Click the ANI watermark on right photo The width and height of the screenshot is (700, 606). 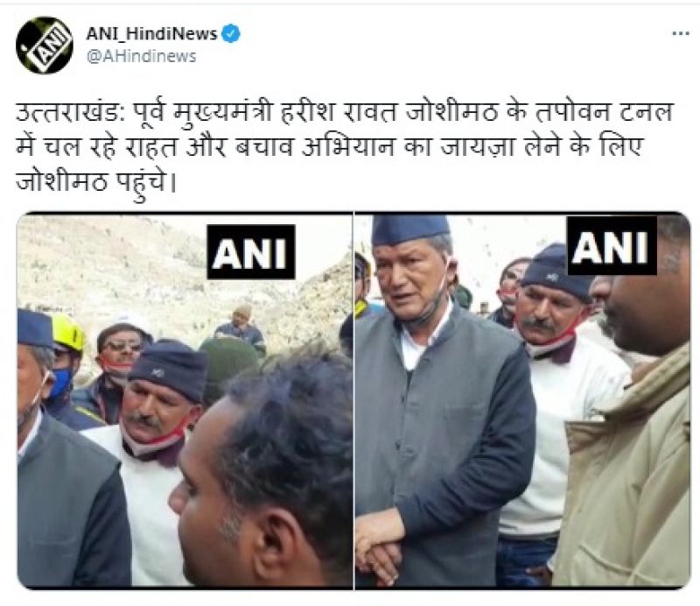click(612, 246)
